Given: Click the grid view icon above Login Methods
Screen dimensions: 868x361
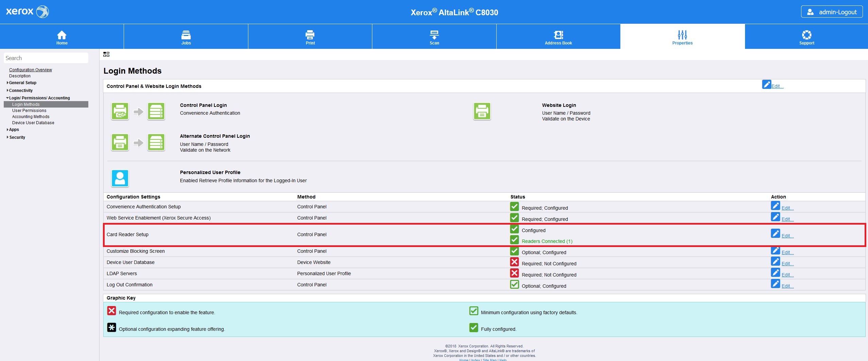Looking at the screenshot, I should (x=106, y=54).
